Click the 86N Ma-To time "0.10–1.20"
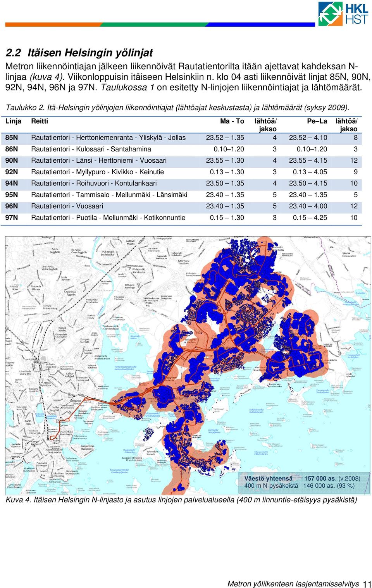 tap(229, 149)
